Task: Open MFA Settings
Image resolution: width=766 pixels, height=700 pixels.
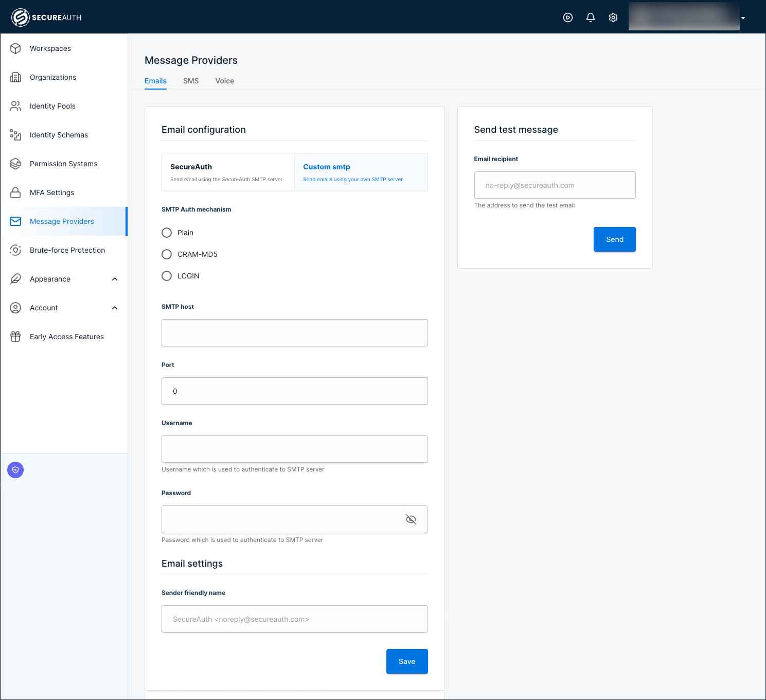Action: click(x=51, y=192)
